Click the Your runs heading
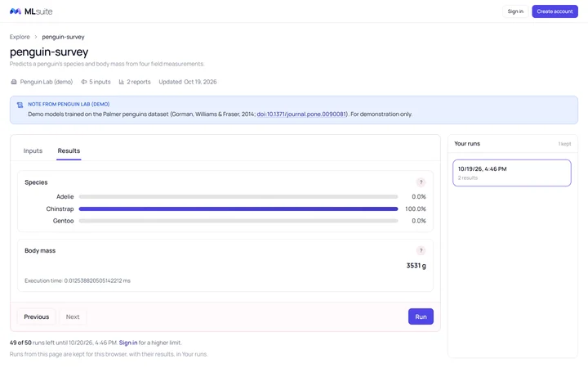 click(x=467, y=144)
